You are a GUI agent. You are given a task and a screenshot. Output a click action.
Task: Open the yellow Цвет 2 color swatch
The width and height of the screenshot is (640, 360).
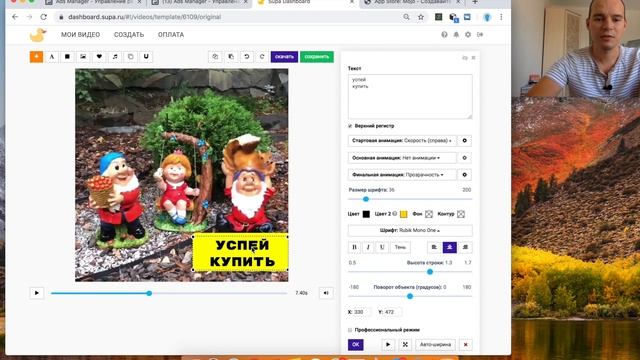pos(403,214)
